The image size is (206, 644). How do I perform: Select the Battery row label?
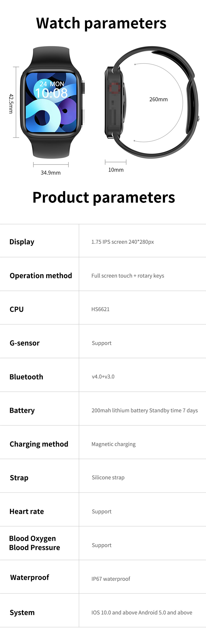point(22,410)
